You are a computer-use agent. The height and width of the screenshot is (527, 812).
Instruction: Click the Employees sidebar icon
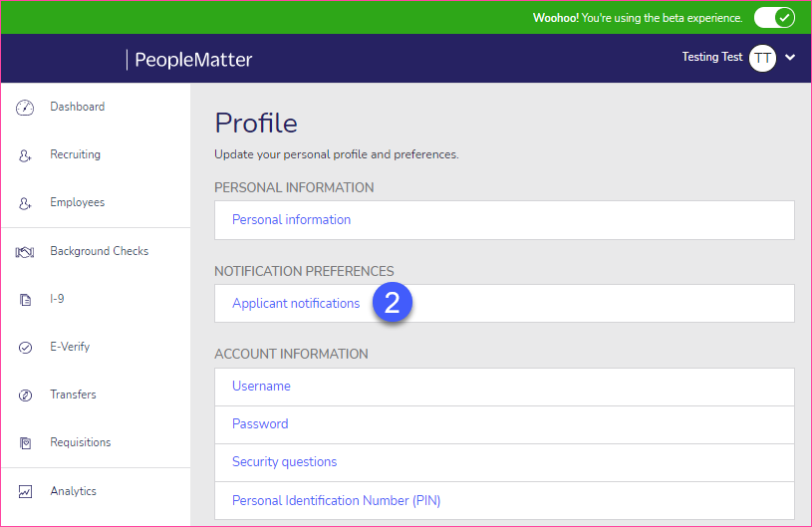(25, 203)
